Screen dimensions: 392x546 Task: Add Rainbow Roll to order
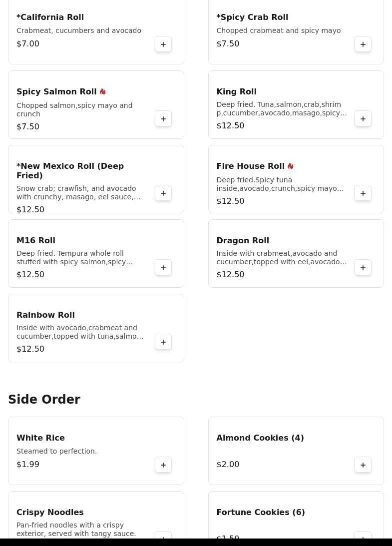pyautogui.click(x=163, y=342)
